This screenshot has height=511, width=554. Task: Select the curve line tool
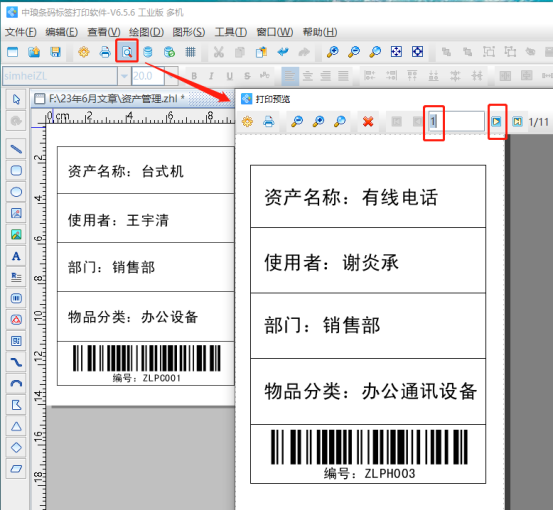click(x=16, y=362)
